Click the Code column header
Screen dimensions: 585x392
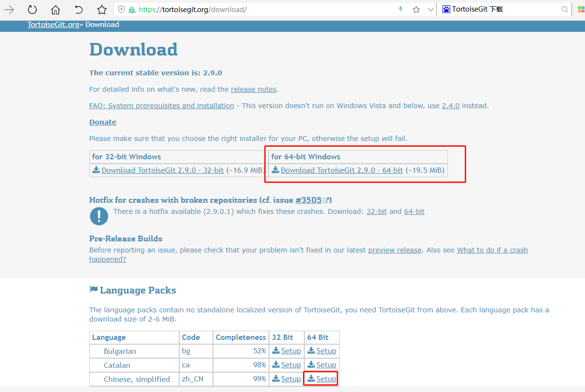click(196, 337)
